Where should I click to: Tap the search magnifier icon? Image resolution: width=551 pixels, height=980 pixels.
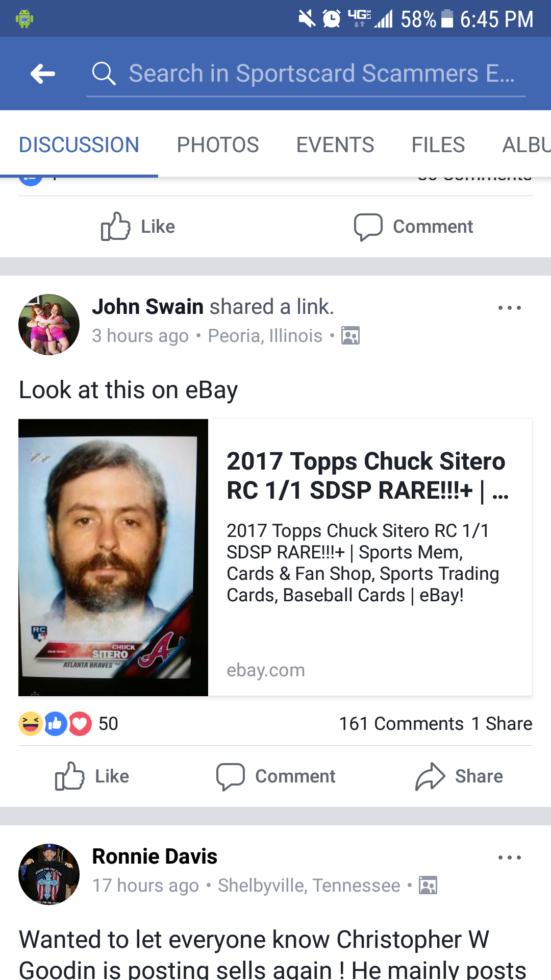coord(104,74)
